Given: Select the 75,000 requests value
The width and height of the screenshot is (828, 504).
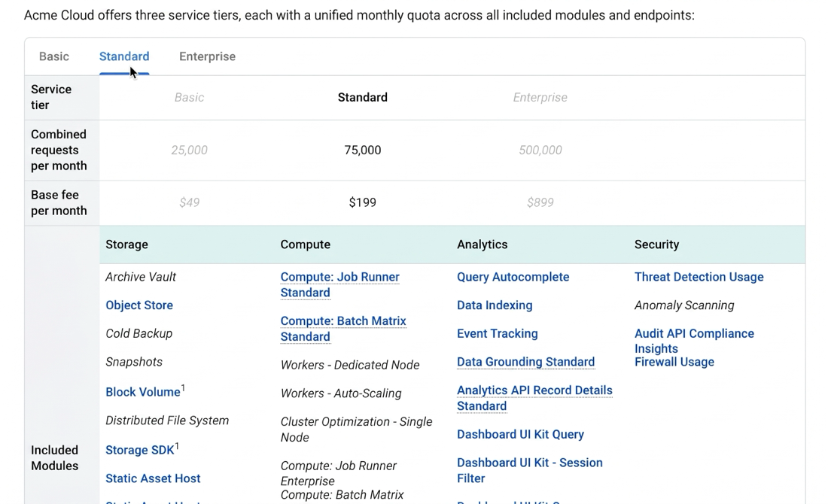Looking at the screenshot, I should coord(362,150).
